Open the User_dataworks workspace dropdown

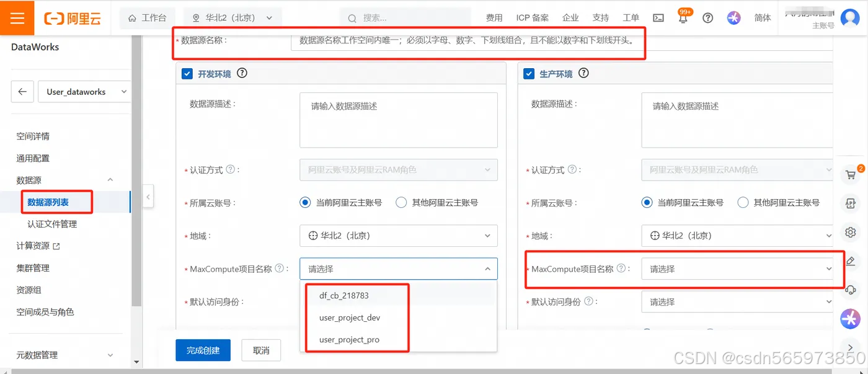pos(84,92)
